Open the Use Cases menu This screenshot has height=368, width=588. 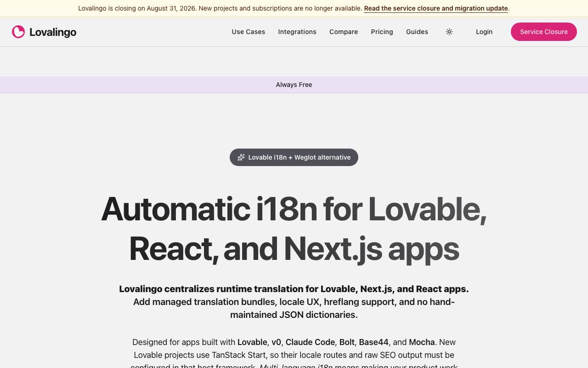click(x=249, y=32)
